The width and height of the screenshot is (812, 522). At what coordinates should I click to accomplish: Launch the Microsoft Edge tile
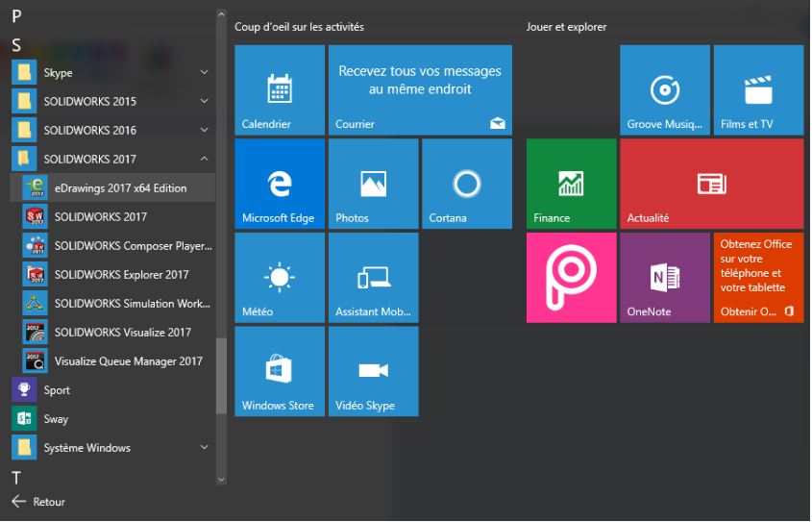coord(280,184)
